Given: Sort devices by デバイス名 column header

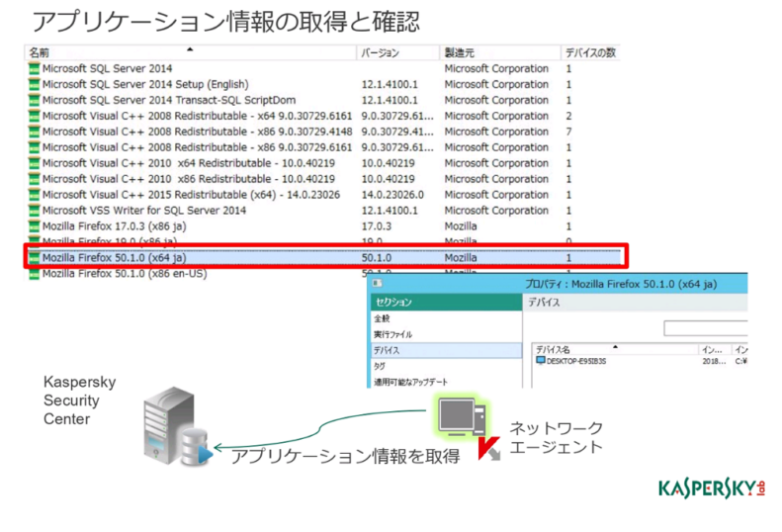Looking at the screenshot, I should 615,349.
